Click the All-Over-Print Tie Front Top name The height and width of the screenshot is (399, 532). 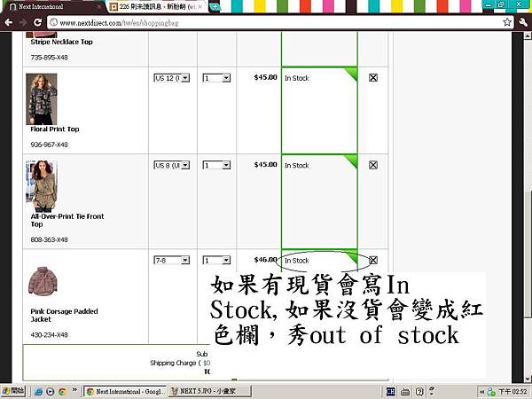tap(67, 220)
